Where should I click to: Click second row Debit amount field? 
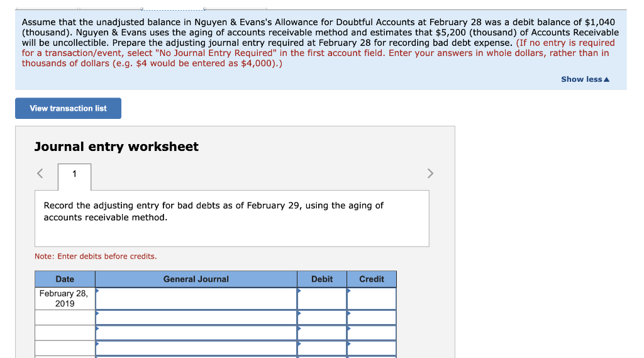click(x=322, y=318)
